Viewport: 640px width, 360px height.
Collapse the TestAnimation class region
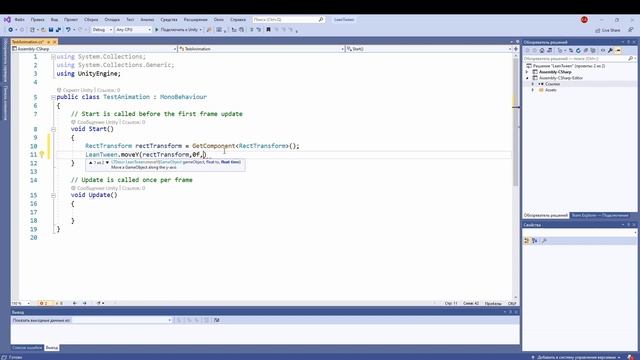[x=53, y=97]
